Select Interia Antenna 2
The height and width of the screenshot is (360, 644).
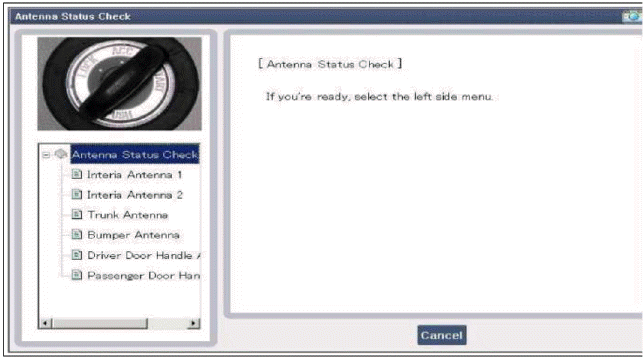[135, 195]
